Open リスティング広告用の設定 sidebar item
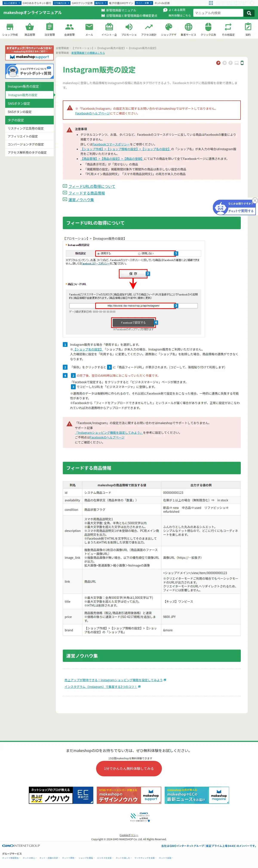Viewport: 258px width, 868px height. click(x=29, y=128)
